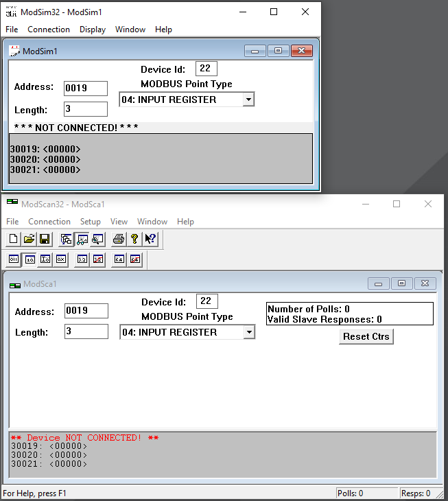Maximize the ModSim32 main window
The image size is (448, 501).
(x=274, y=12)
